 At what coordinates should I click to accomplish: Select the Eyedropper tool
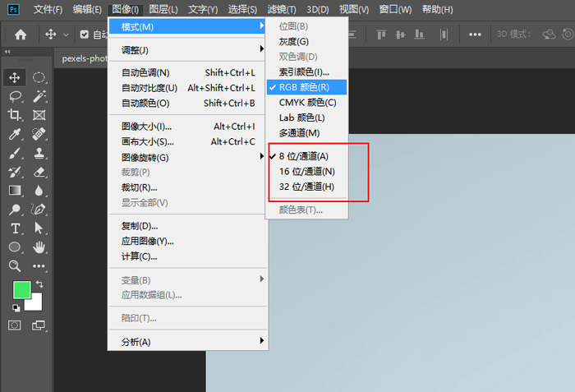click(15, 134)
